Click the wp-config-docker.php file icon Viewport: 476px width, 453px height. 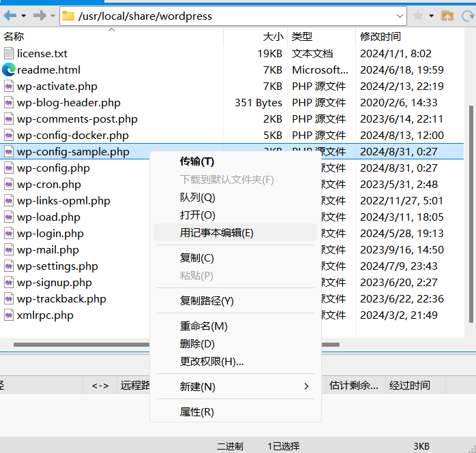pyautogui.click(x=9, y=136)
